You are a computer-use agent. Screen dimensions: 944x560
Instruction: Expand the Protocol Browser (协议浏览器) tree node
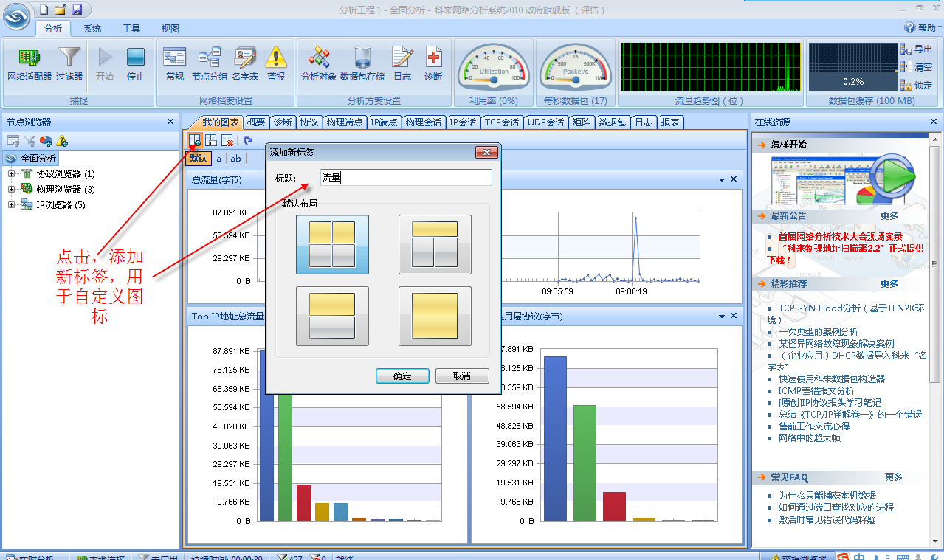pos(12,174)
